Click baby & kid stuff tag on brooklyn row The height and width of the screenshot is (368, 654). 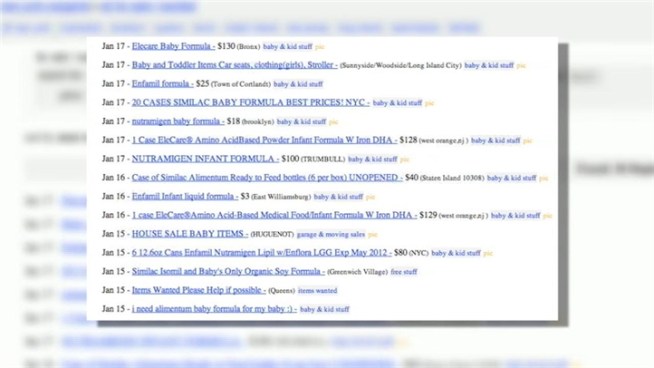click(301, 122)
